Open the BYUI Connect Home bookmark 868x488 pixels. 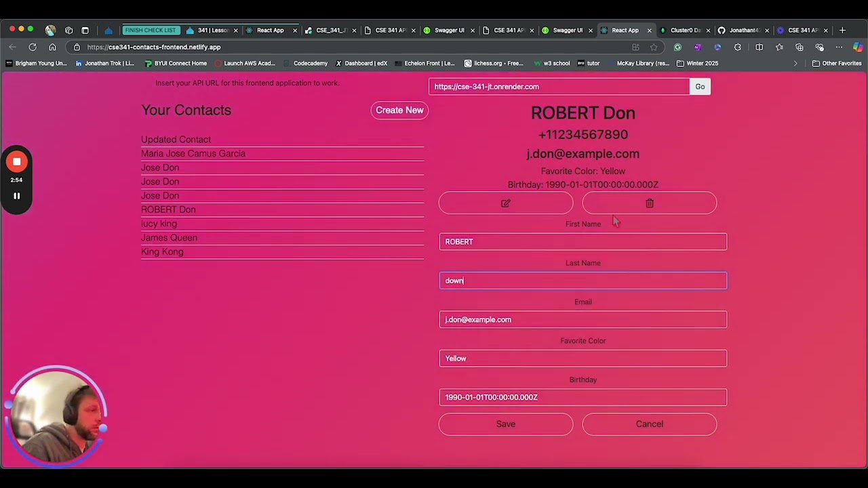pos(176,63)
